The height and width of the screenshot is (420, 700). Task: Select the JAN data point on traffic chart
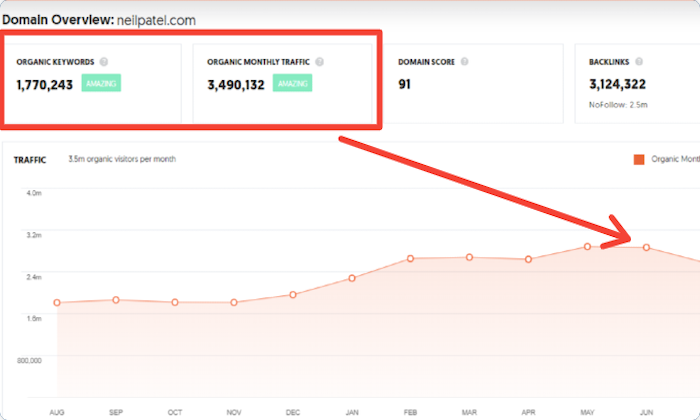pyautogui.click(x=352, y=278)
